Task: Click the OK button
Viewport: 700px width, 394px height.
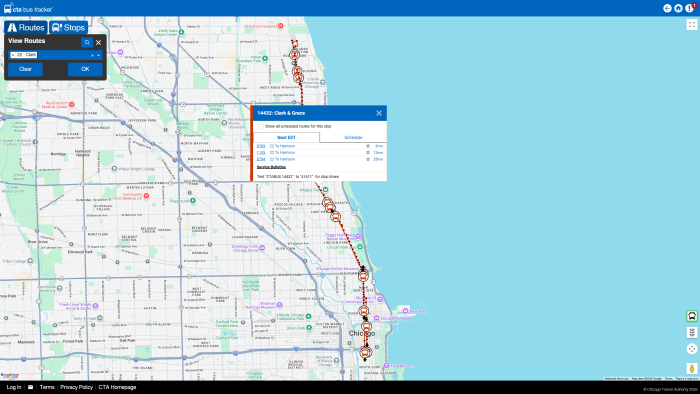Action: [x=85, y=69]
